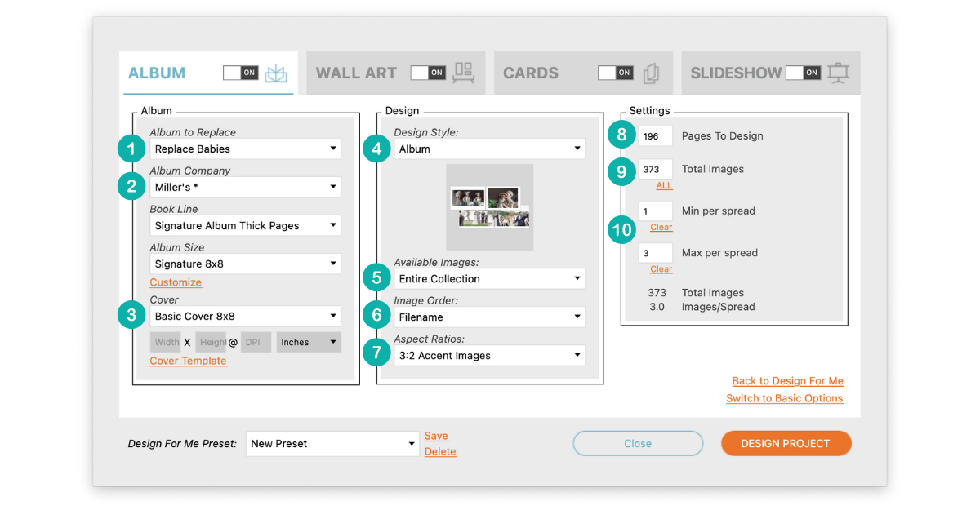Viewport: 980px width, 510px height.
Task: Toggle the Album ON switch
Action: point(241,73)
